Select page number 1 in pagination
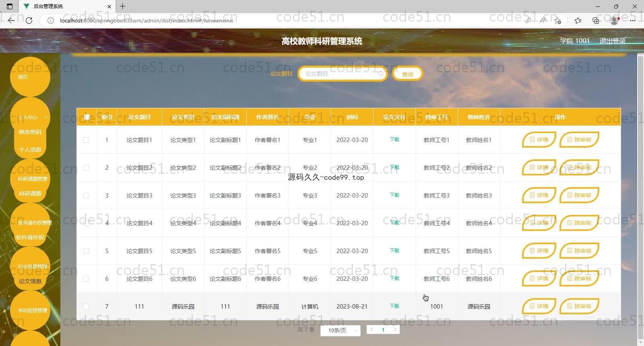644x346 pixels. pyautogui.click(x=383, y=330)
